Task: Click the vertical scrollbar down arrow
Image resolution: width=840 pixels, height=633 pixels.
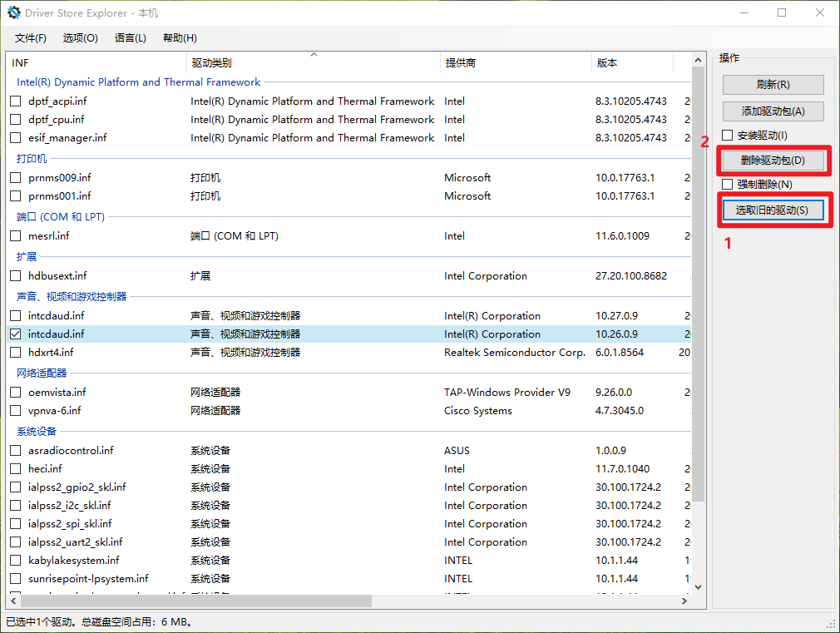Action: tap(698, 586)
